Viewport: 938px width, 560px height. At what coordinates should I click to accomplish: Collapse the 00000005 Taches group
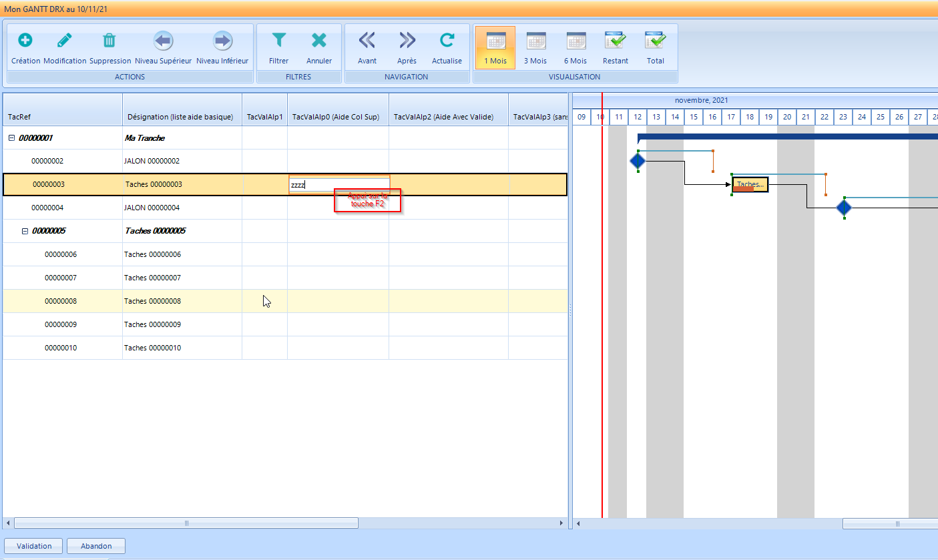pos(25,231)
